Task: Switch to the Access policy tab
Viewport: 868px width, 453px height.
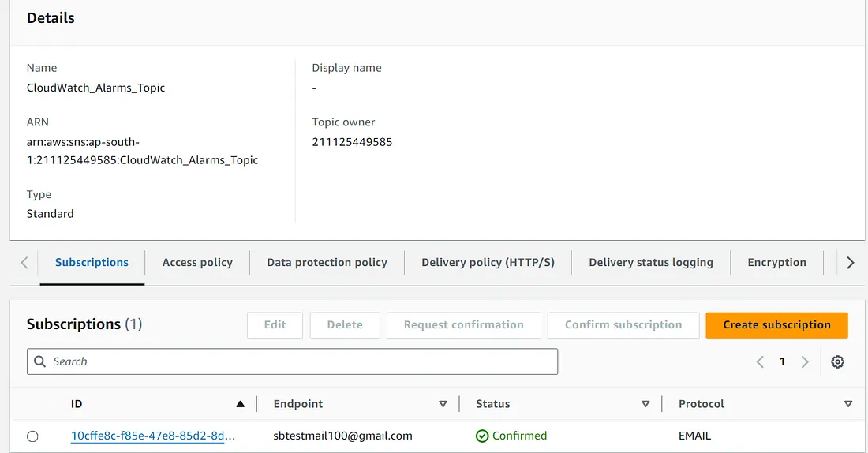Action: click(x=197, y=262)
